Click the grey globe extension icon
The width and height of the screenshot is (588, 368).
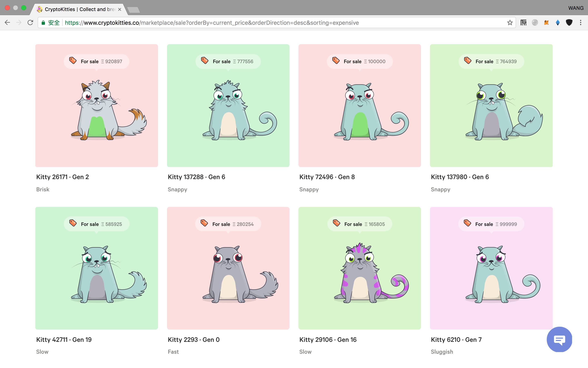[x=535, y=23]
